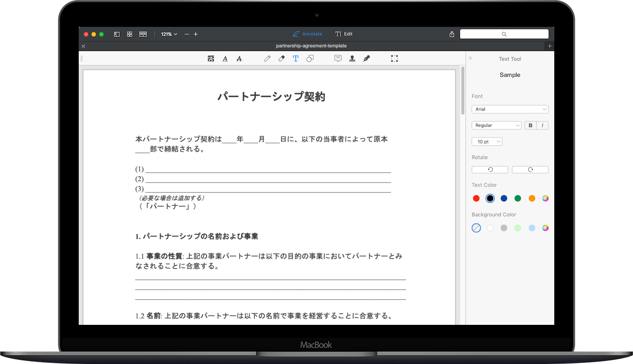Select the underline text tool

coord(225,58)
